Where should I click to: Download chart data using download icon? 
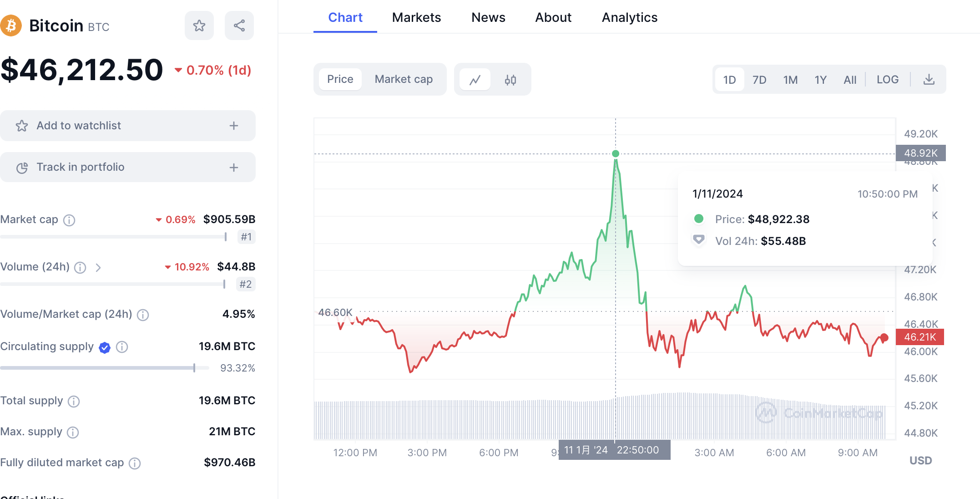click(929, 80)
